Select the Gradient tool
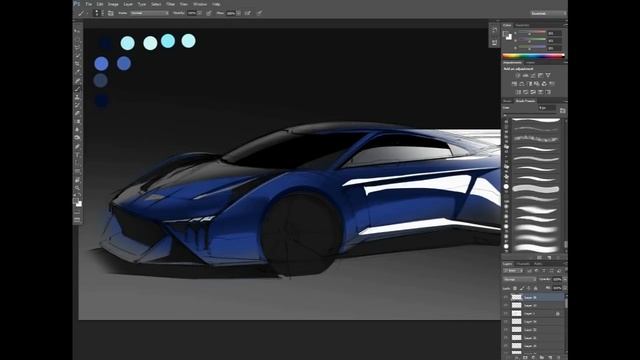Screen dimensions: 640x360 coord(77,121)
